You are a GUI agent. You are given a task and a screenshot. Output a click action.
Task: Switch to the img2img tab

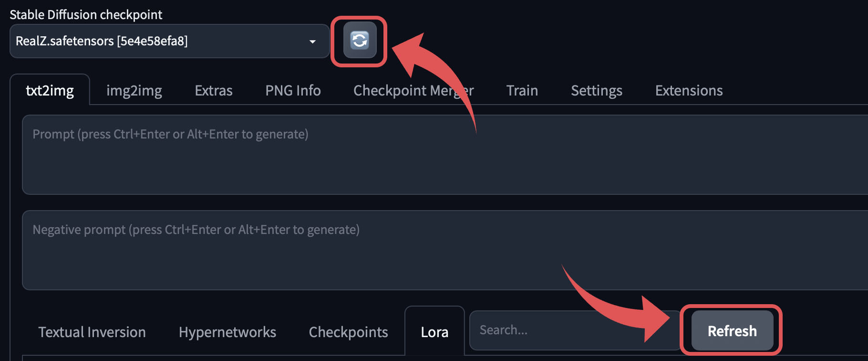click(134, 90)
